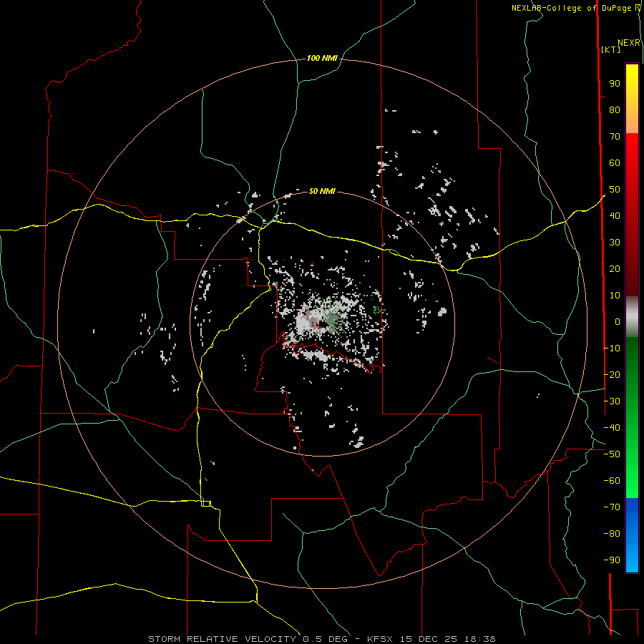This screenshot has width=644, height=644.
Task: Click "STORM RELATIVE VELOCITY" in the bottom caption
Action: coord(222,639)
